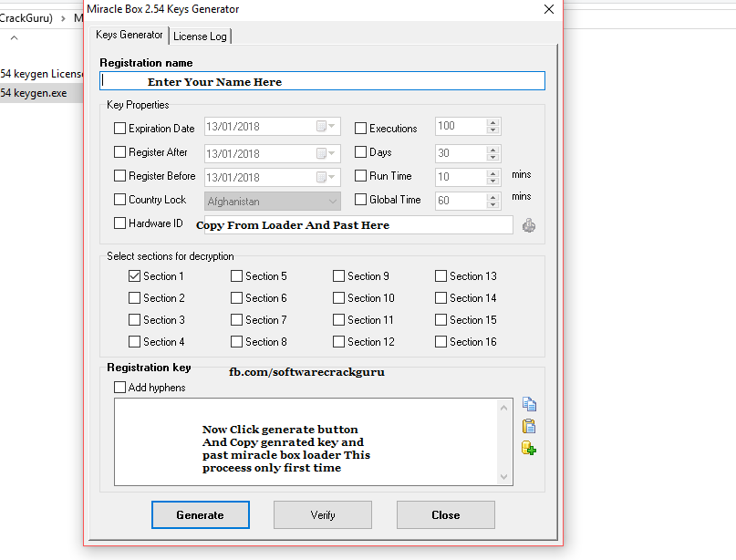Click the Executions number field
The width and height of the screenshot is (736, 560).
coord(461,126)
